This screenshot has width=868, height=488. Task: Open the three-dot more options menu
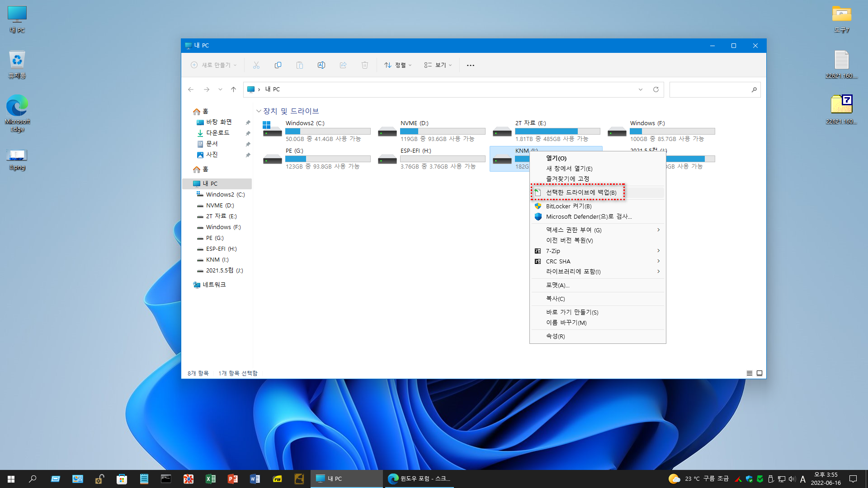coord(471,65)
